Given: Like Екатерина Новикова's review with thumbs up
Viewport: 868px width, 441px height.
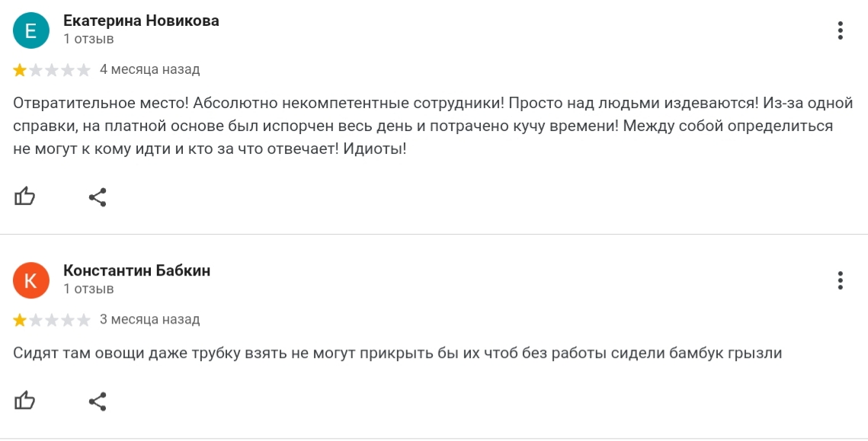Looking at the screenshot, I should (x=24, y=197).
